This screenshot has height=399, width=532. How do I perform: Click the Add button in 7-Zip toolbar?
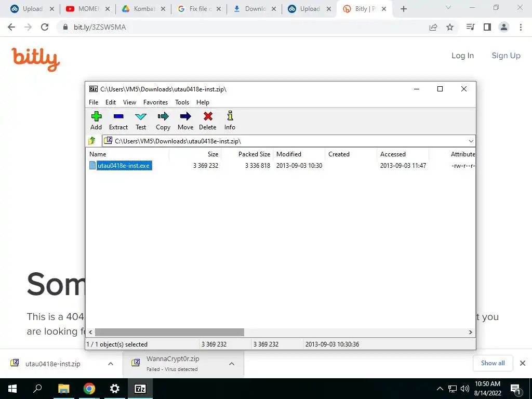tap(96, 121)
